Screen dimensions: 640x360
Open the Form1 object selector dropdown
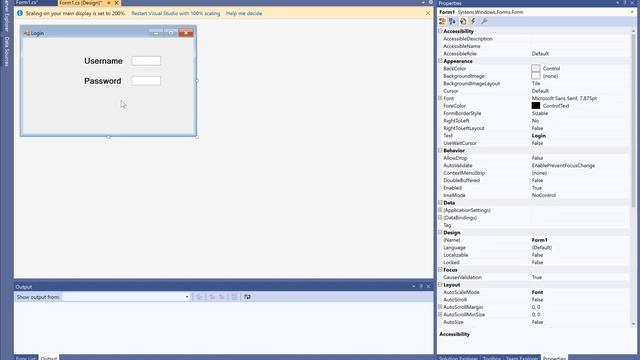[x=632, y=12]
